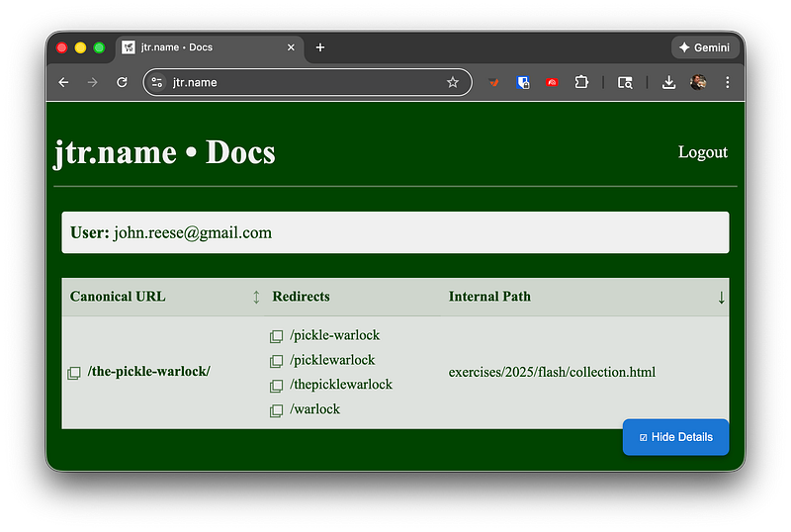The height and width of the screenshot is (532, 791).
Task: Click the Gemini button
Action: click(x=705, y=47)
